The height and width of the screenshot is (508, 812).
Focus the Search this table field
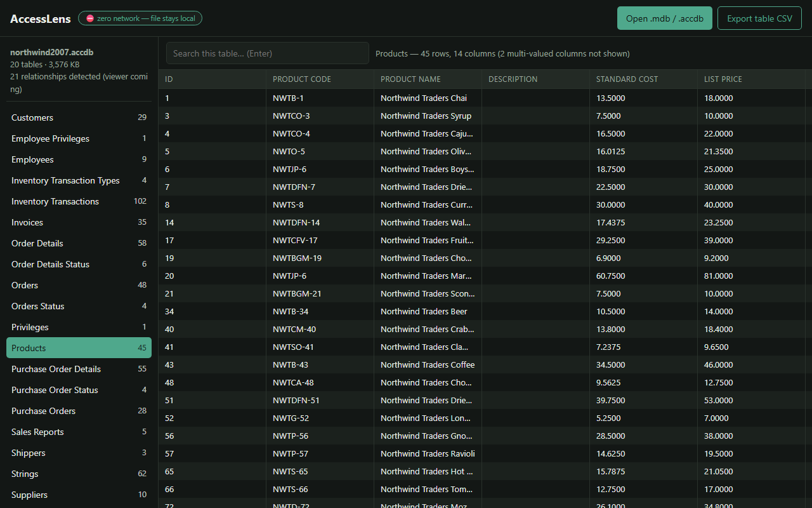268,53
